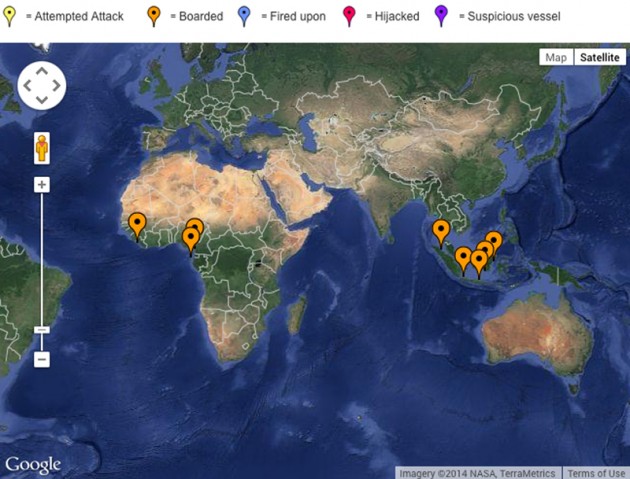The height and width of the screenshot is (479, 630).
Task: Click the yellow Attempted Attack legend pin
Action: (10, 15)
